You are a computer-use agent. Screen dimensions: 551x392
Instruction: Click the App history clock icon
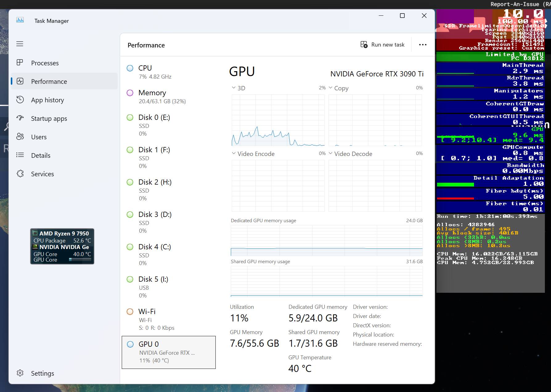coord(20,100)
